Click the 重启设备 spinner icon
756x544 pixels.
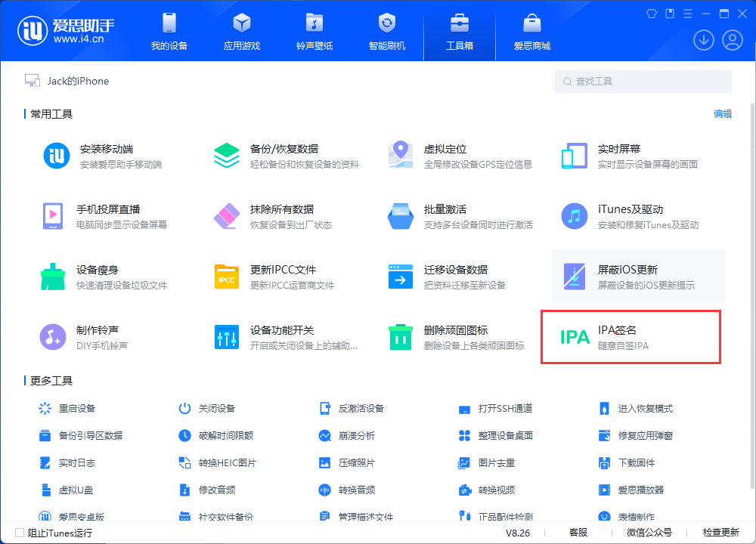pos(45,409)
